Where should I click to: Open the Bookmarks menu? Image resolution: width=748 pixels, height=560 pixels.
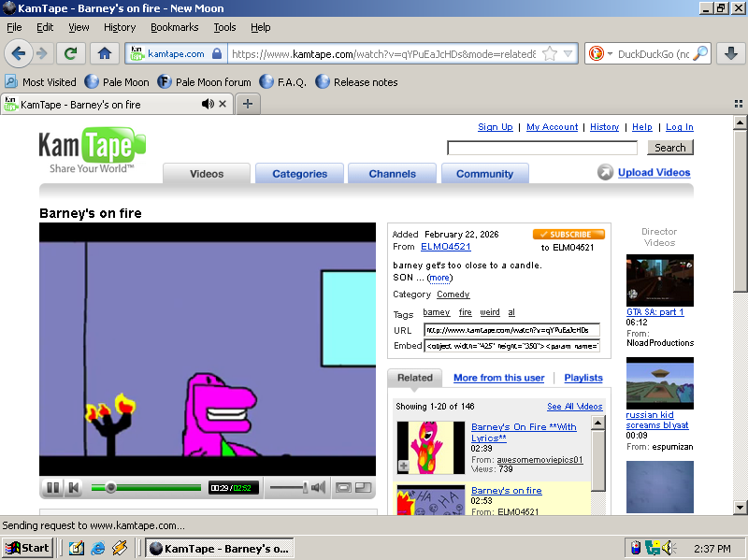tap(175, 27)
